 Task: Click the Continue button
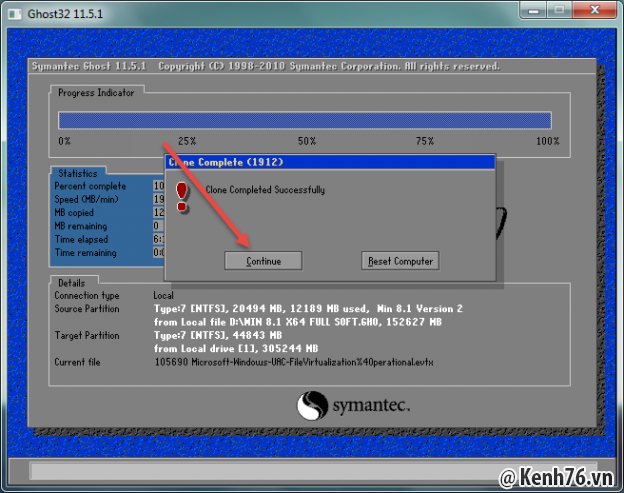263,261
